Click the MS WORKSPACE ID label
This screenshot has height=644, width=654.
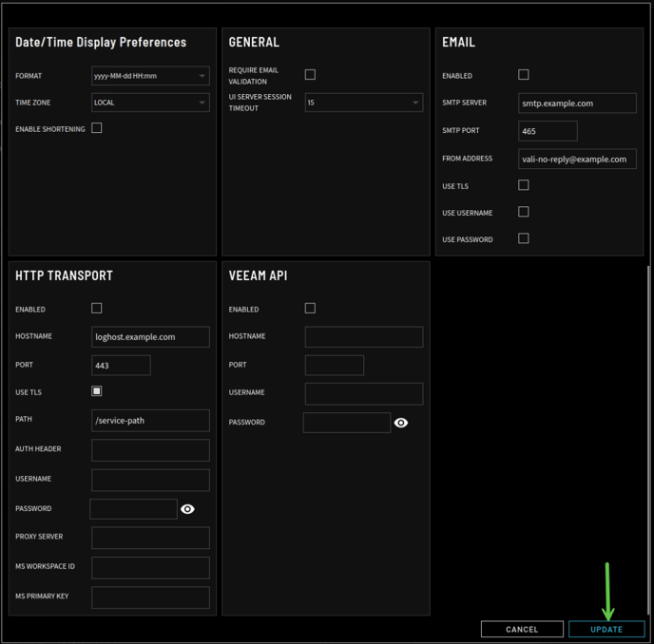[x=45, y=566]
